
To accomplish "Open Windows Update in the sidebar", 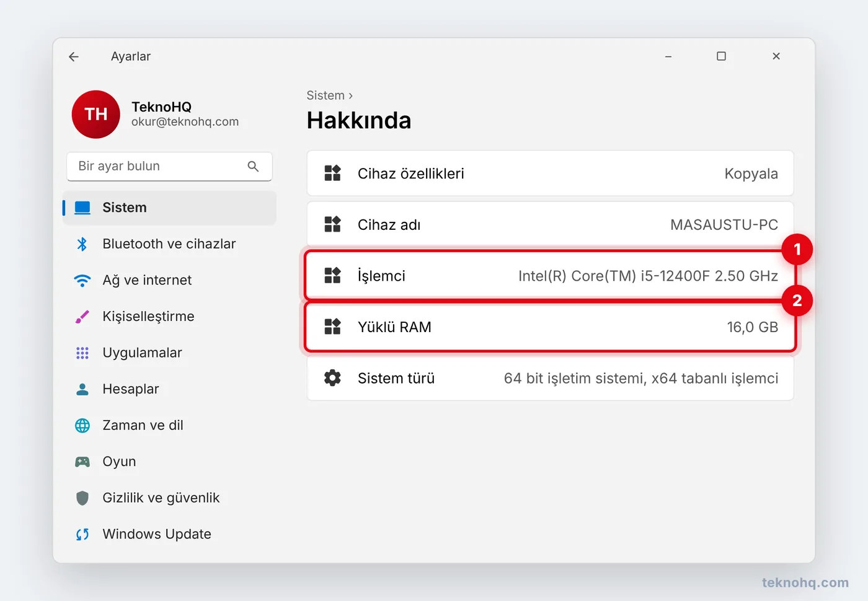I will coord(169,534).
